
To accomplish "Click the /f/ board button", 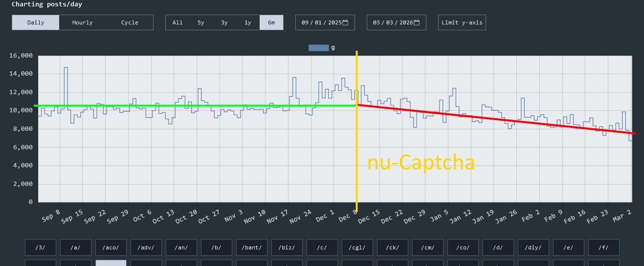I will point(604,247).
